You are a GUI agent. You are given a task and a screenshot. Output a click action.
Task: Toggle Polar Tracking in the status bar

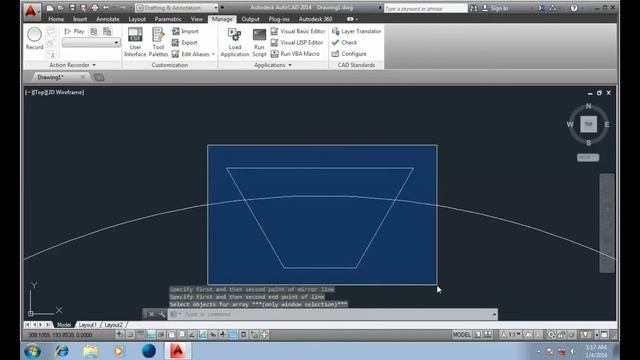(x=161, y=335)
